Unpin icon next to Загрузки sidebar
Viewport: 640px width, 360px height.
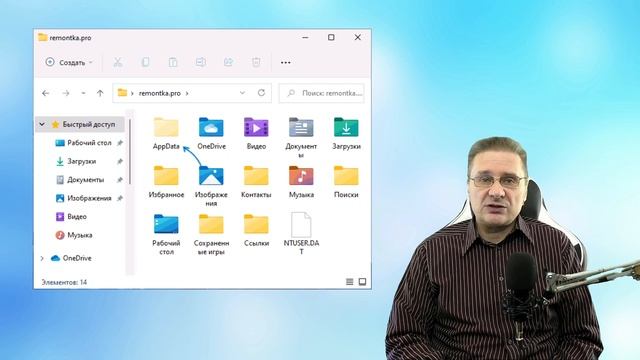[x=120, y=161]
